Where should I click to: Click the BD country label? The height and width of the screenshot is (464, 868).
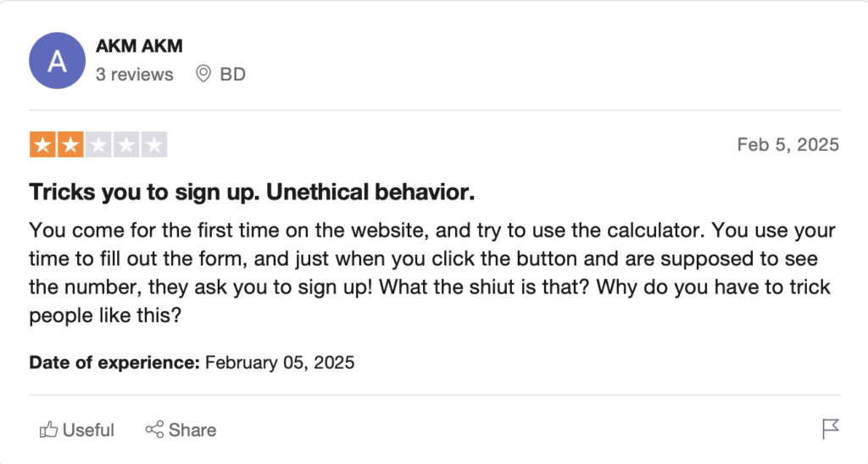click(232, 74)
